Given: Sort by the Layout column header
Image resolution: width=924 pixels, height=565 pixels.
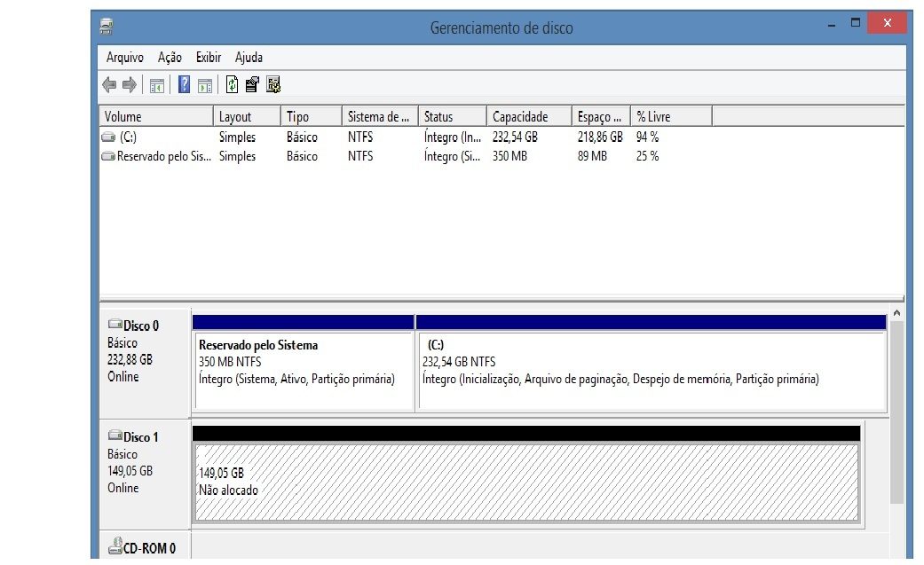Looking at the screenshot, I should pos(247,117).
